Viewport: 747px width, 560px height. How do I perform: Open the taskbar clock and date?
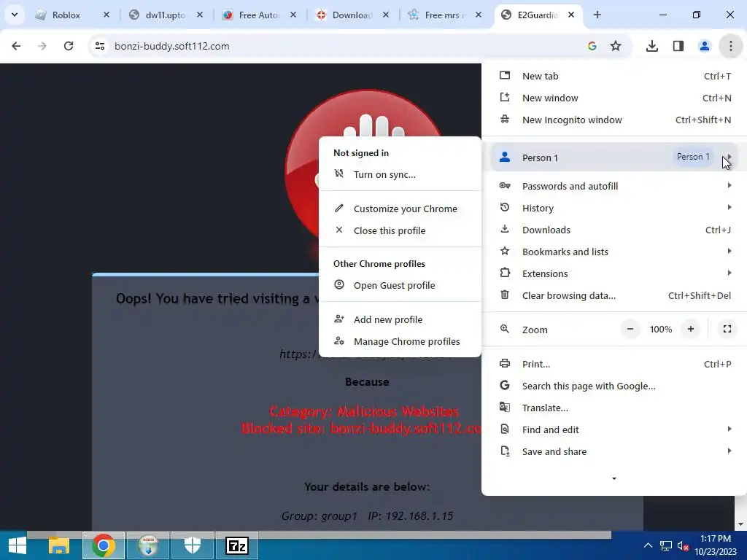pos(716,545)
